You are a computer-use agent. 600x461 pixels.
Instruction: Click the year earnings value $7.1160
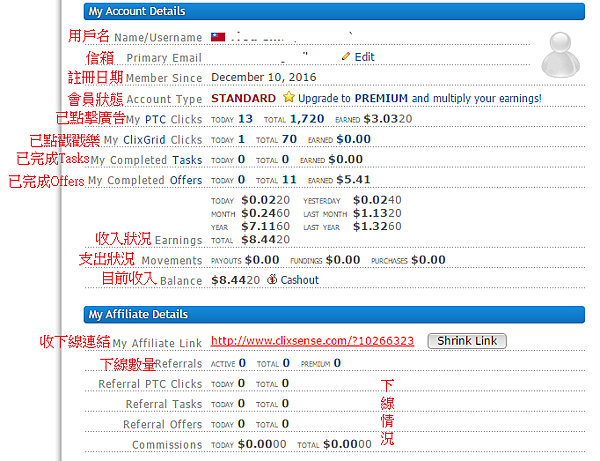tap(266, 226)
